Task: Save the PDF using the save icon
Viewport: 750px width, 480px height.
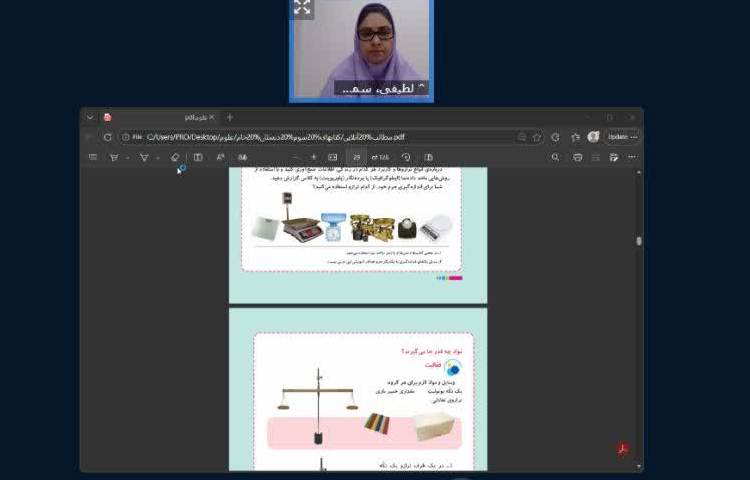Action: coord(596,157)
